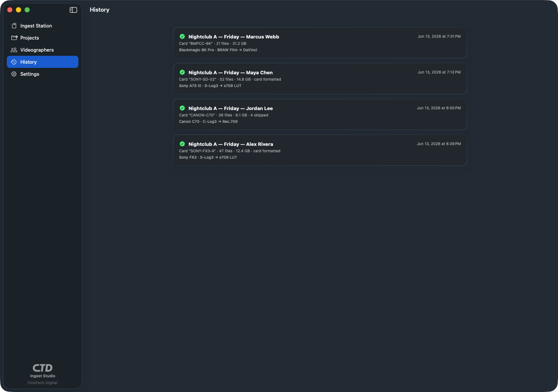Click timestamp Jun 13, 2026 at 7:12 PM

coord(439,72)
